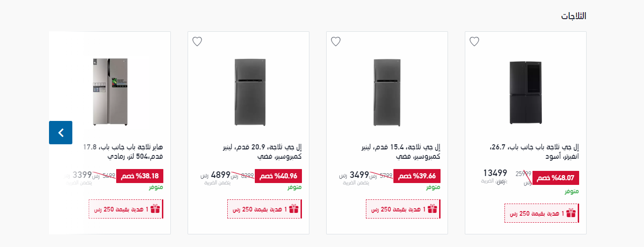The height and width of the screenshot is (247, 644).
Task: Open the Haier side-by-side fridge image
Action: (110, 92)
